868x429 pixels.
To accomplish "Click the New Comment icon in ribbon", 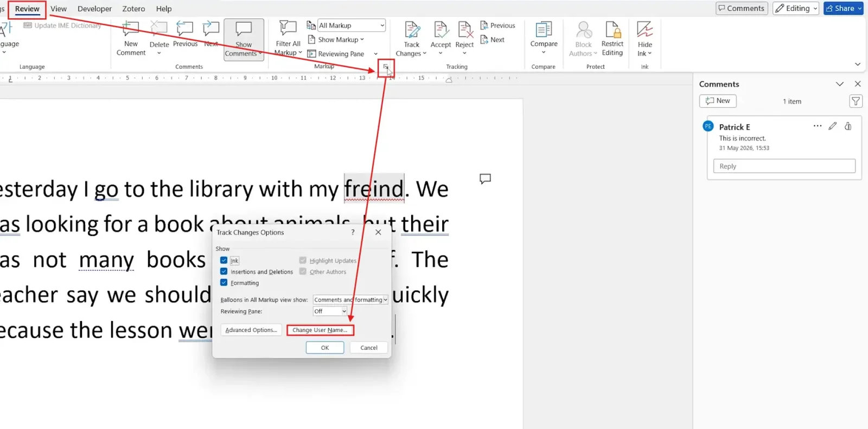I will 131,30.
